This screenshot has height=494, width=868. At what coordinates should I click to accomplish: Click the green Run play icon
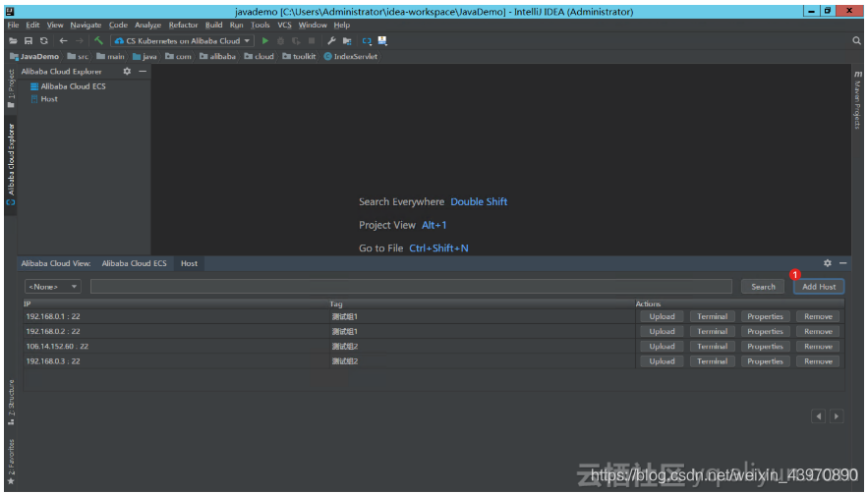coord(265,41)
